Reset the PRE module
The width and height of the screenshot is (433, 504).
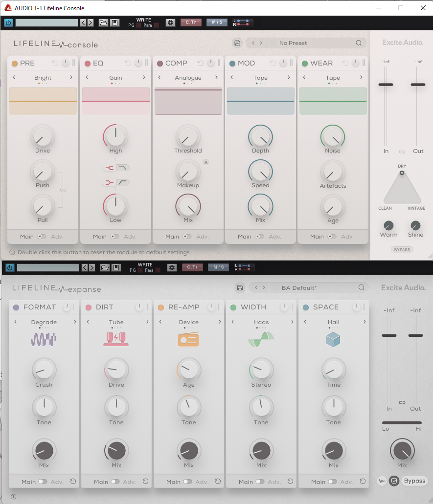coord(55,63)
